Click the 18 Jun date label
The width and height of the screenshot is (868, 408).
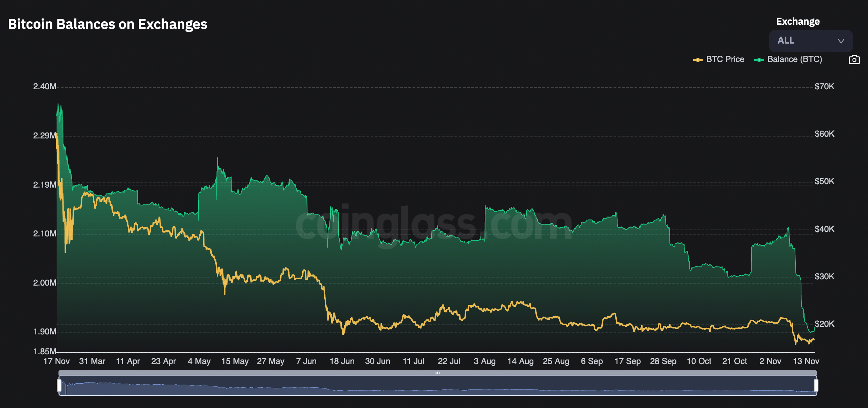[342, 361]
